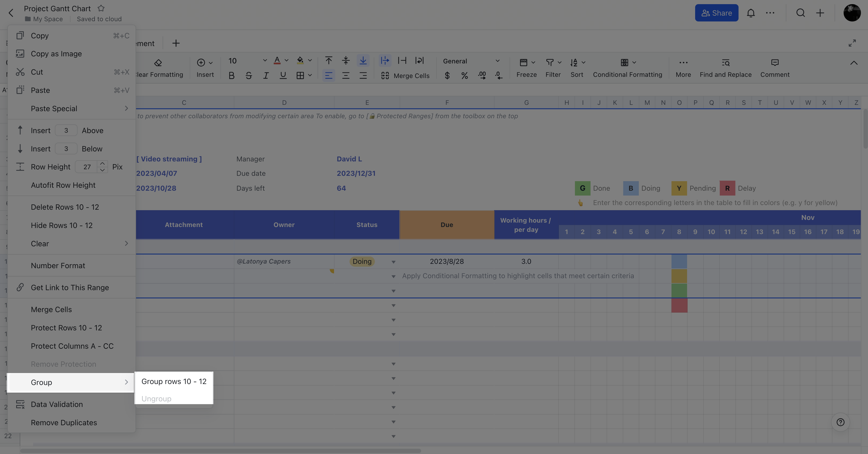
Task: Select the Clear Formatting tool
Action: (x=158, y=67)
